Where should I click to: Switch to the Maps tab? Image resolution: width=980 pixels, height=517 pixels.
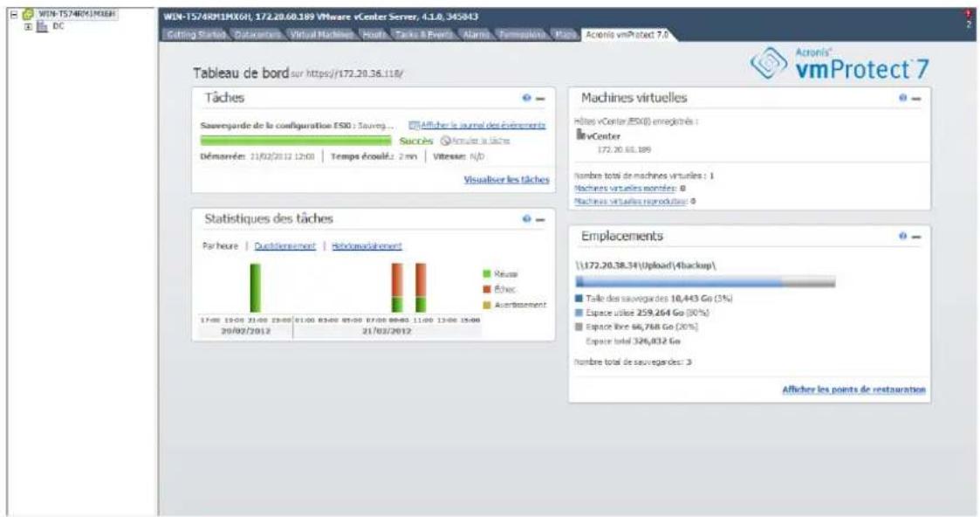[565, 35]
